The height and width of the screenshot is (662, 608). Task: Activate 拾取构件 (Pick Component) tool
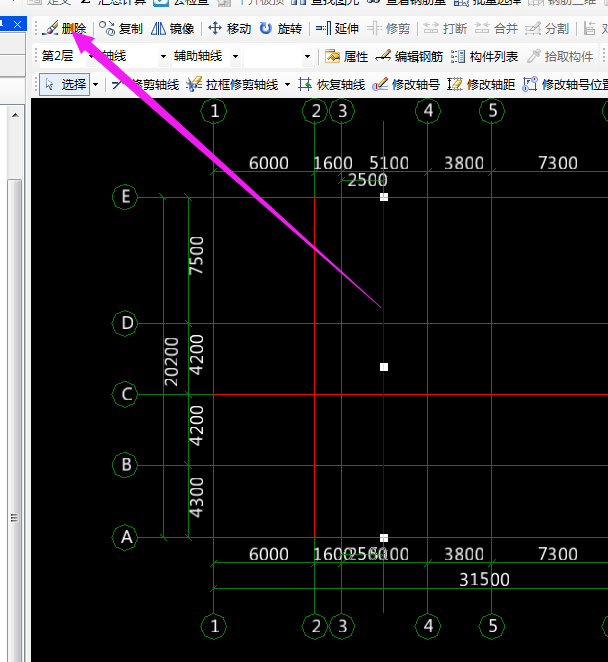click(560, 56)
